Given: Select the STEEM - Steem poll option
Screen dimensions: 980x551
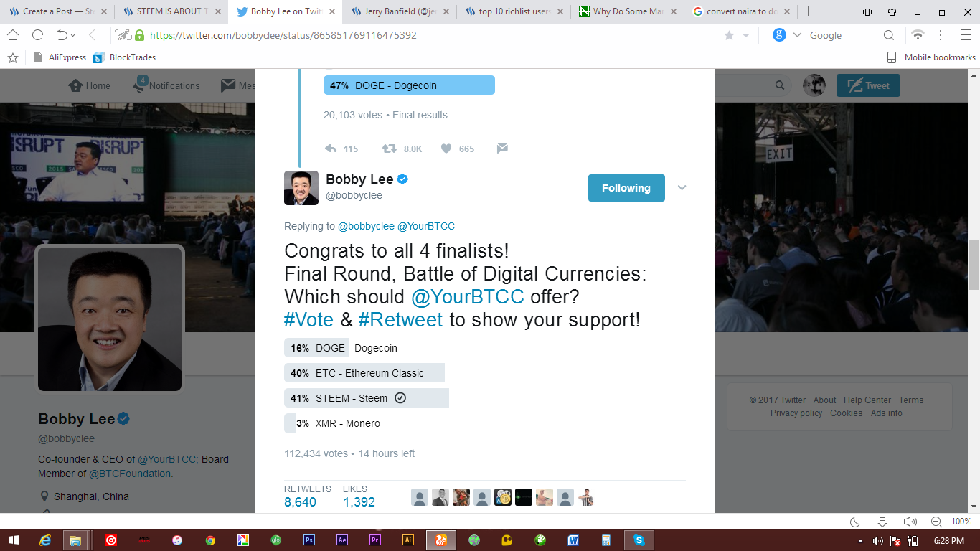Looking at the screenshot, I should point(367,398).
